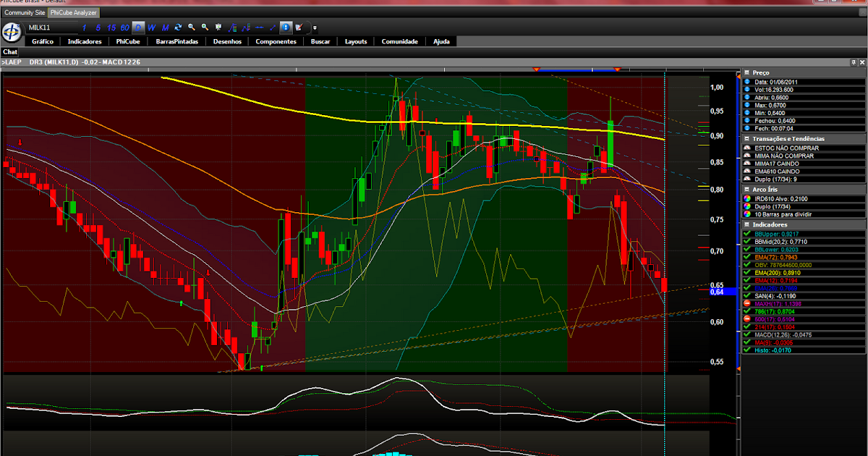This screenshot has width=868, height=456.
Task: Select the 15-minute timeframe button
Action: point(111,28)
